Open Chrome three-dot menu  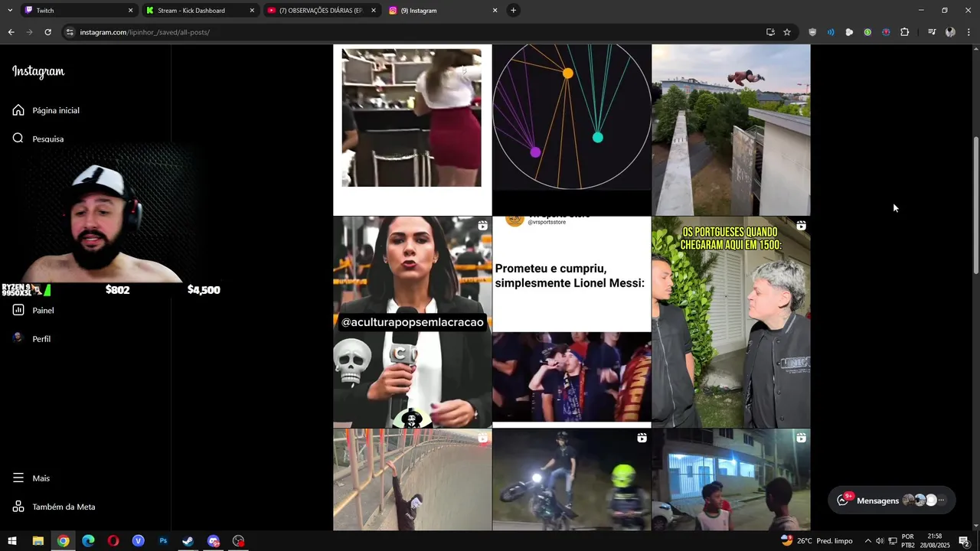point(969,32)
